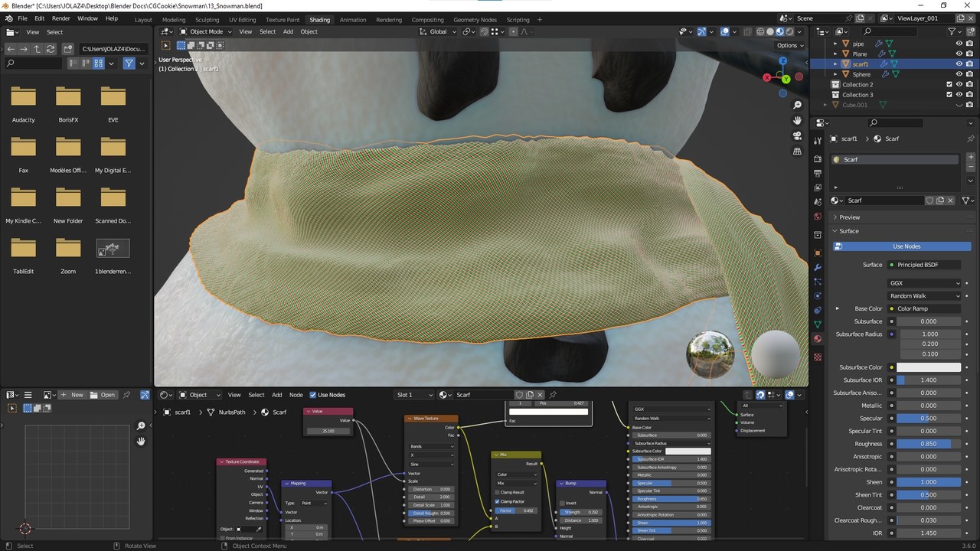Go to parent directory arrow
This screenshot has height=551, width=980.
click(x=37, y=48)
